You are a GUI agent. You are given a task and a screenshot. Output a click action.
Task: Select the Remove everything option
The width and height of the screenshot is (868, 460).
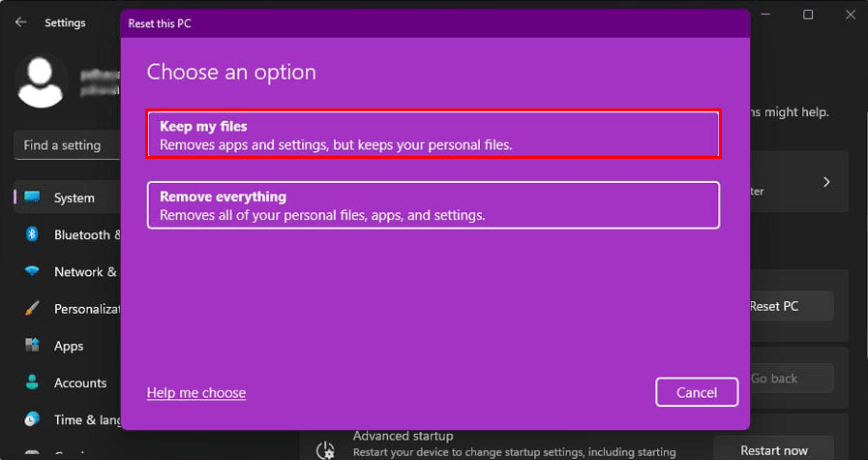(x=433, y=205)
